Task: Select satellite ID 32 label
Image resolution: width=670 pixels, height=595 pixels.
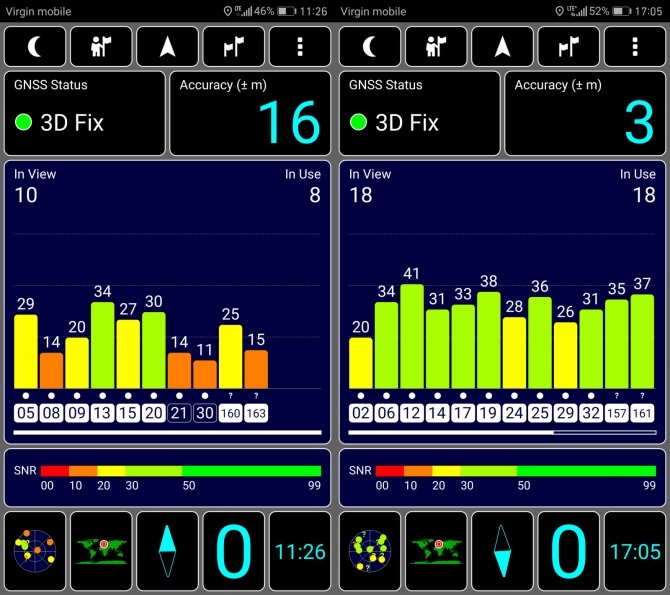Action: point(591,413)
